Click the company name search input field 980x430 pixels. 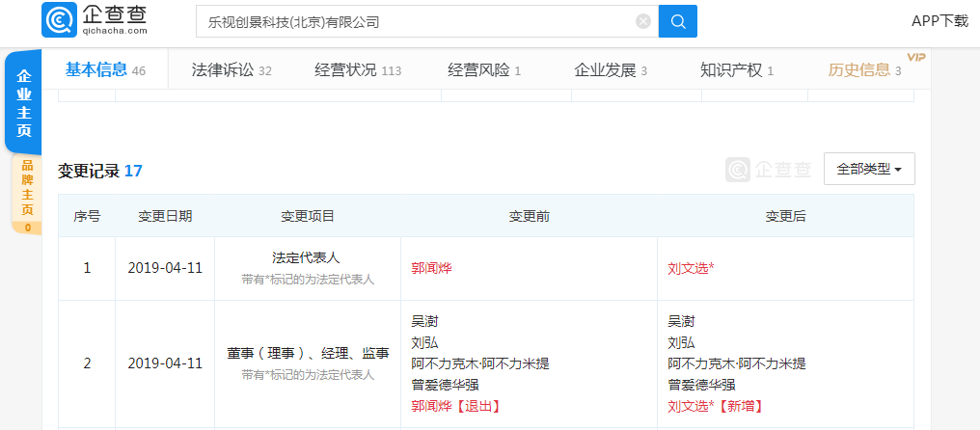click(x=427, y=22)
